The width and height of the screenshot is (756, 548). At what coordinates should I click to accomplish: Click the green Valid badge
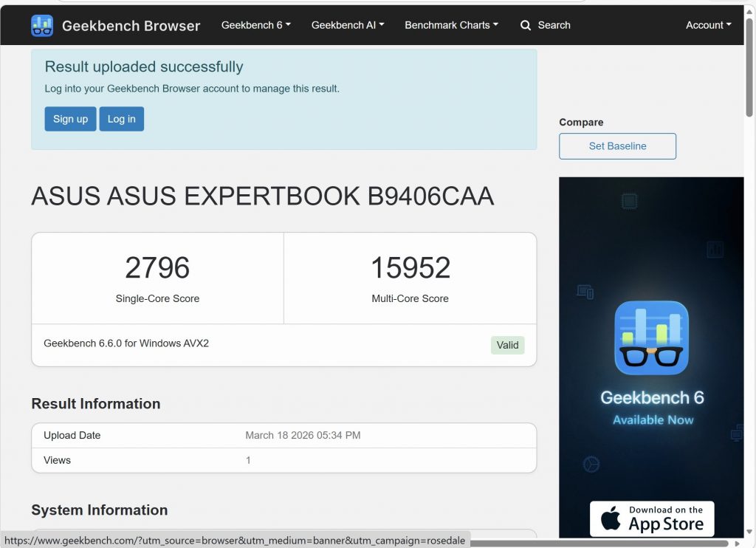507,345
